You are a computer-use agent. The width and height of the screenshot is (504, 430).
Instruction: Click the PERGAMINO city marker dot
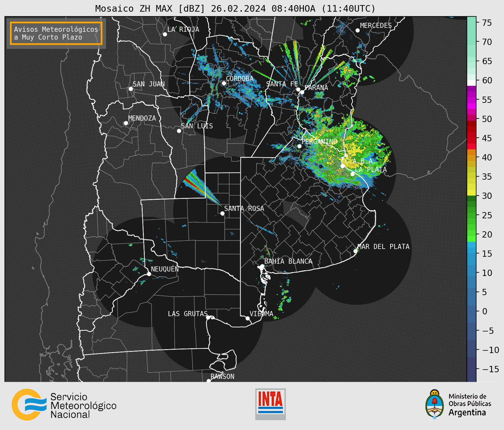point(299,146)
